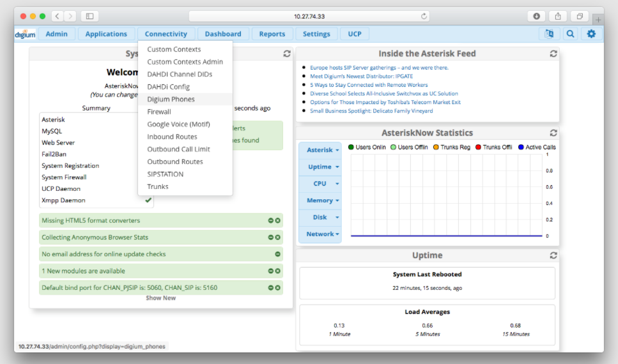Open the Safari share icon

pyautogui.click(x=558, y=16)
